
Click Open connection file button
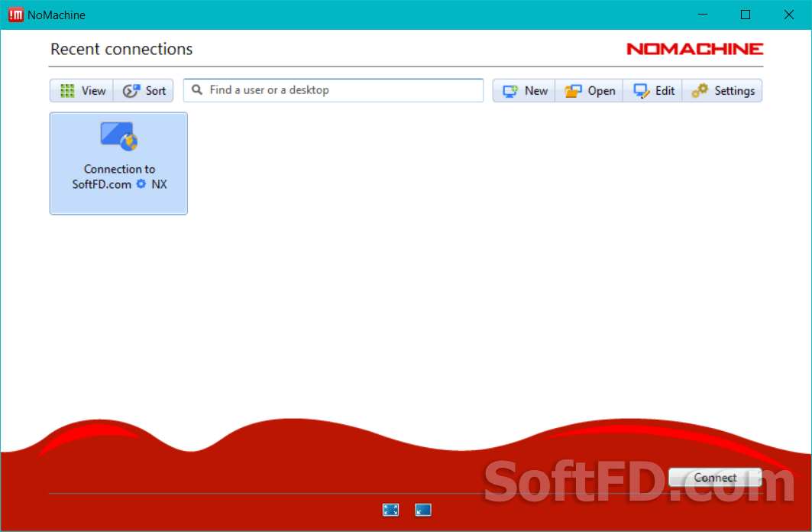589,91
